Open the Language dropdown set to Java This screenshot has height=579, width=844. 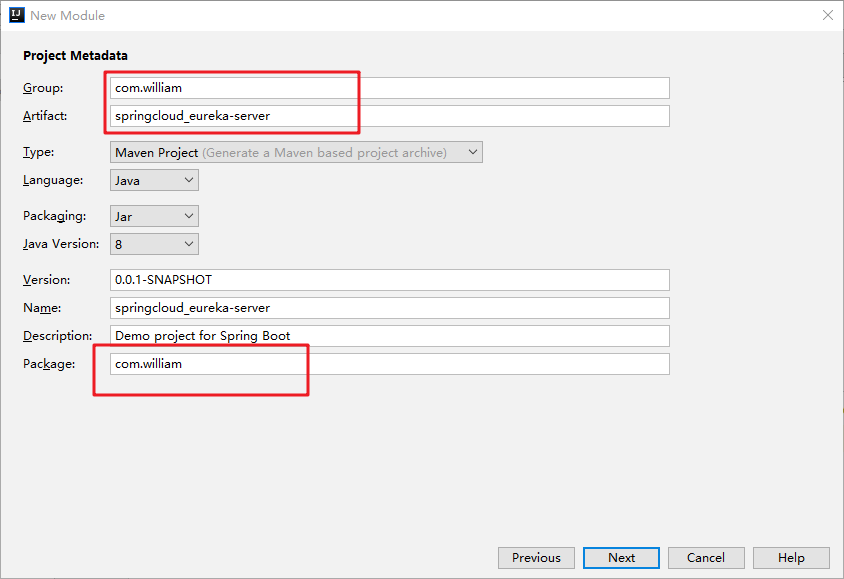click(154, 180)
